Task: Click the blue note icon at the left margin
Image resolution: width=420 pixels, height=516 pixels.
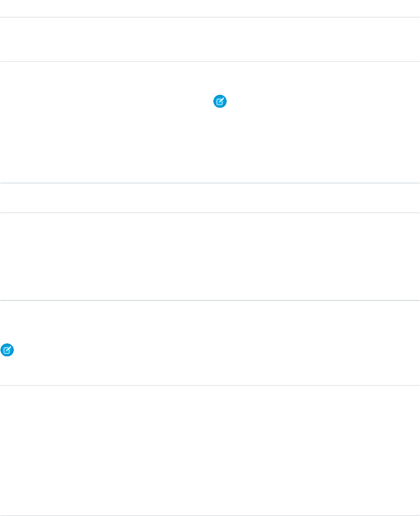Action: point(7,350)
